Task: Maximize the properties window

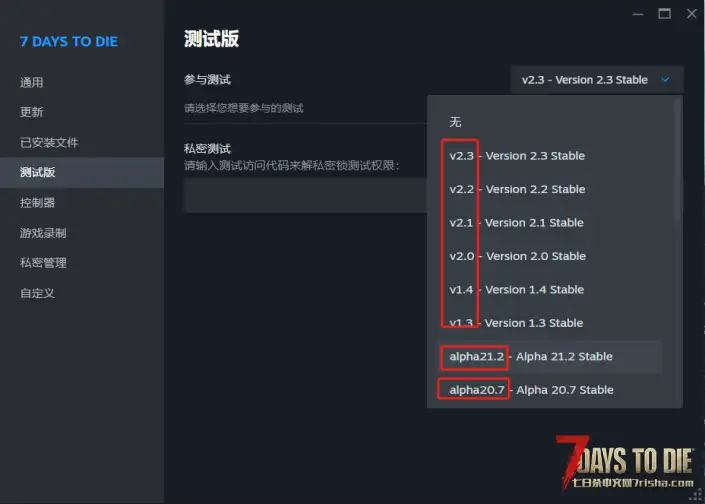Action: click(x=665, y=14)
